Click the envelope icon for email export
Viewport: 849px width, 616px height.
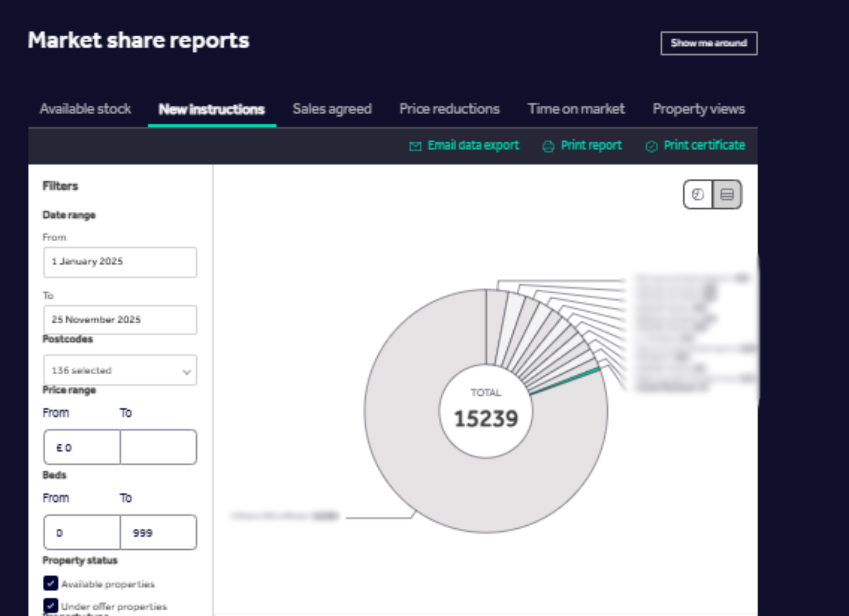pyautogui.click(x=415, y=146)
